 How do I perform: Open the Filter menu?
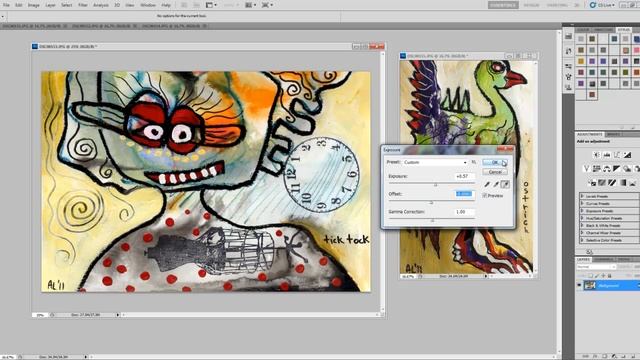tap(83, 5)
